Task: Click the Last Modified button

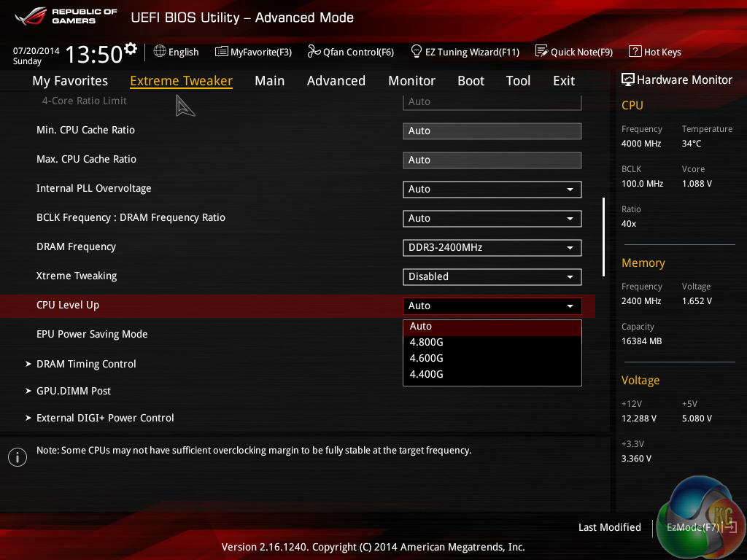Action: coord(609,527)
